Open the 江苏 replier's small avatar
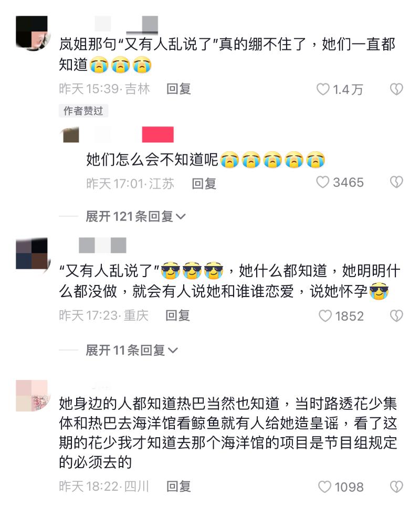Screen dimensions: 420x507 pos(71,134)
